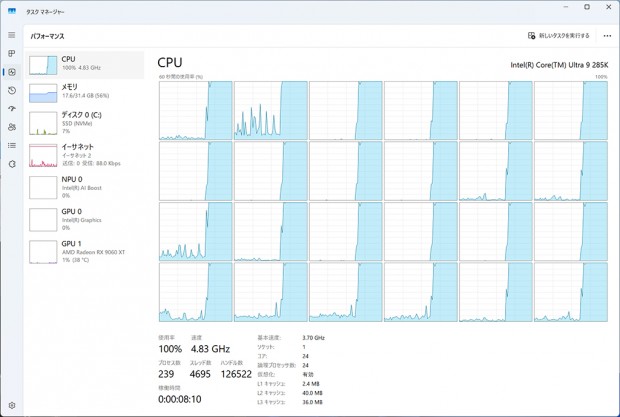Open the Users page icon
The width and height of the screenshot is (620, 417).
pos(12,127)
